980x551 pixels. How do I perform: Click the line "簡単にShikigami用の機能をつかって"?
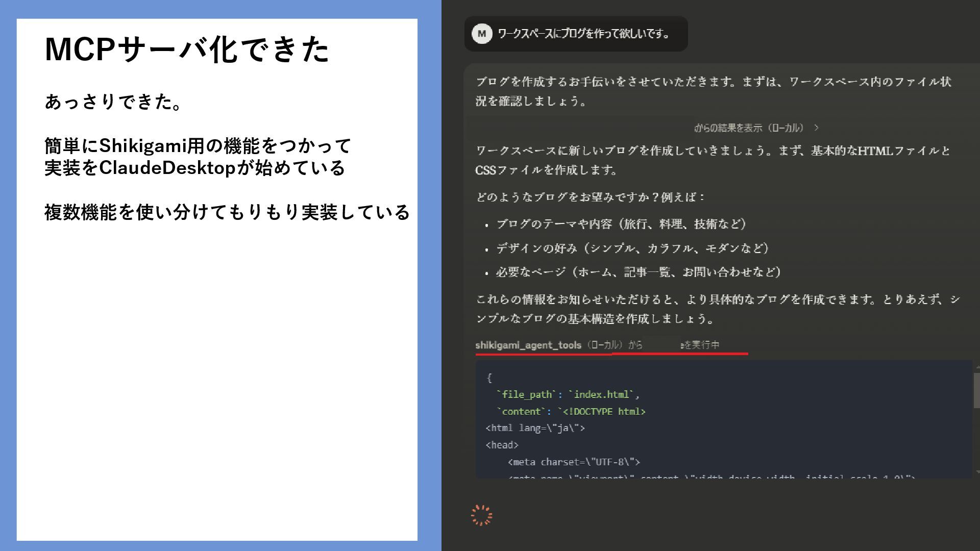click(198, 146)
